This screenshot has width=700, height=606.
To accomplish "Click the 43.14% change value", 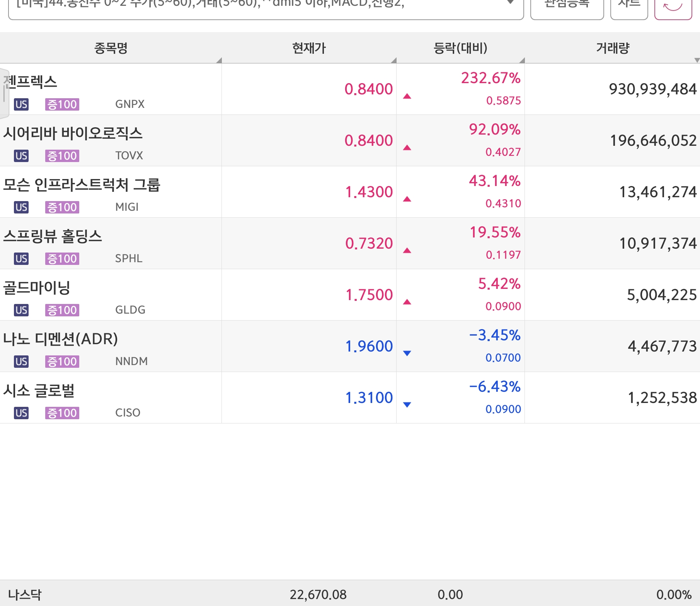I will pyautogui.click(x=495, y=181).
